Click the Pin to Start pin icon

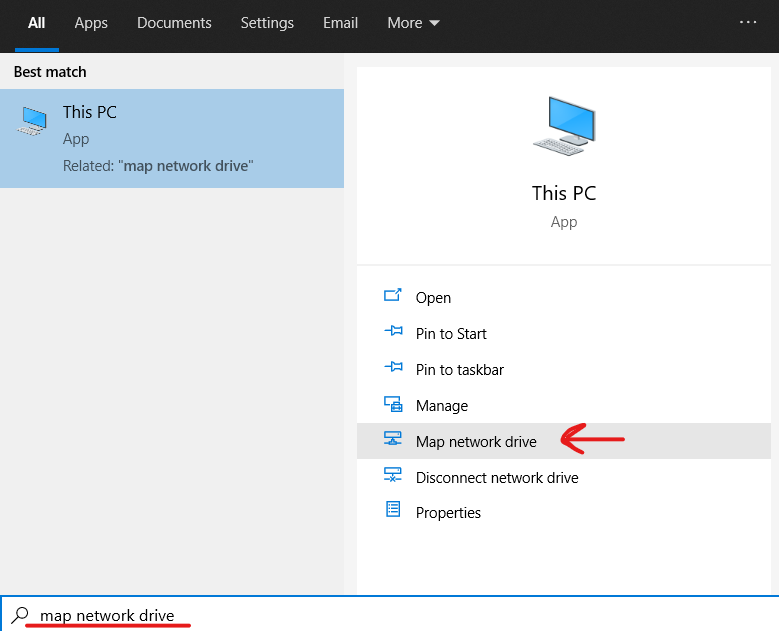coord(393,332)
